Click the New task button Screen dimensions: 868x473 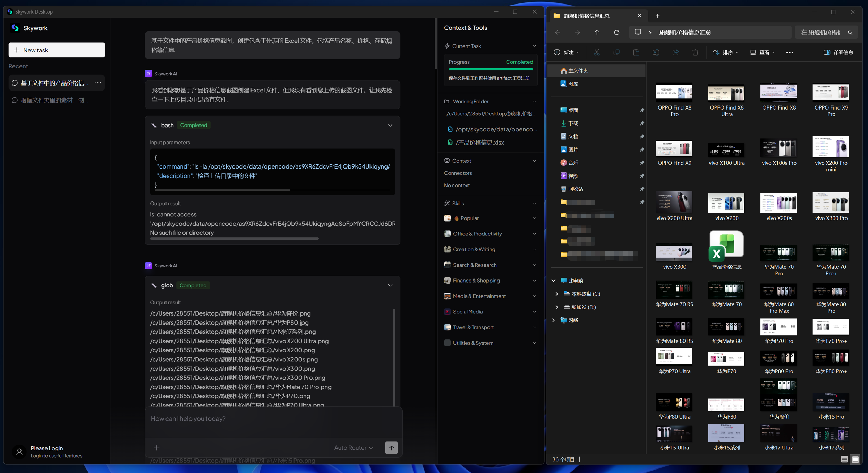(57, 50)
